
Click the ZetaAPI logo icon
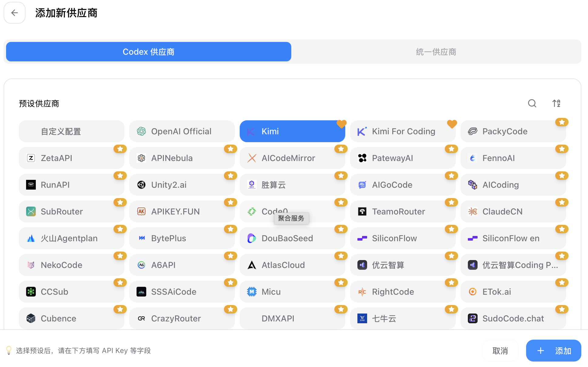(x=31, y=158)
